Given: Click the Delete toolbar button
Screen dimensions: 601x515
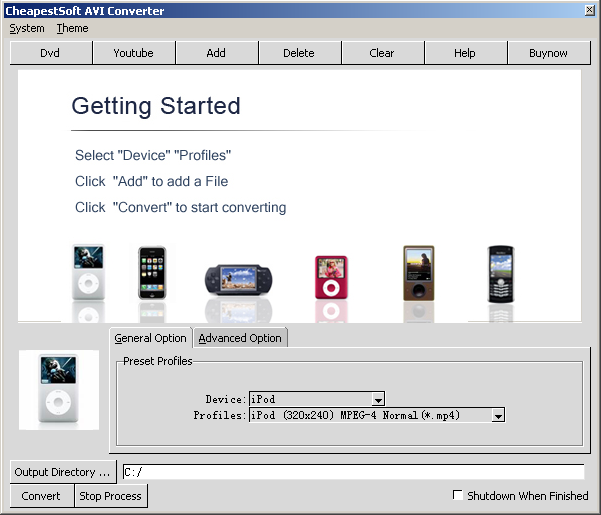Looking at the screenshot, I should [x=299, y=53].
